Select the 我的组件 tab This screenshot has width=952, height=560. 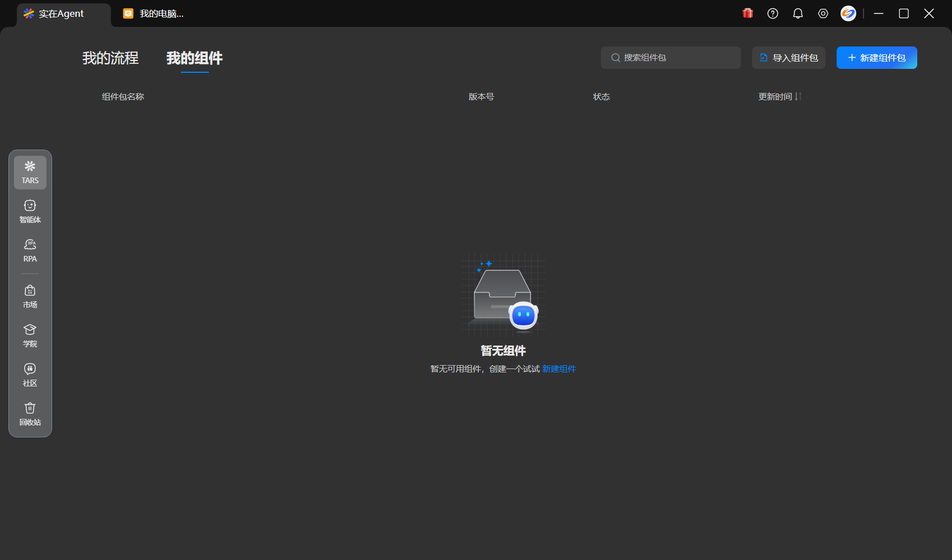click(x=194, y=58)
